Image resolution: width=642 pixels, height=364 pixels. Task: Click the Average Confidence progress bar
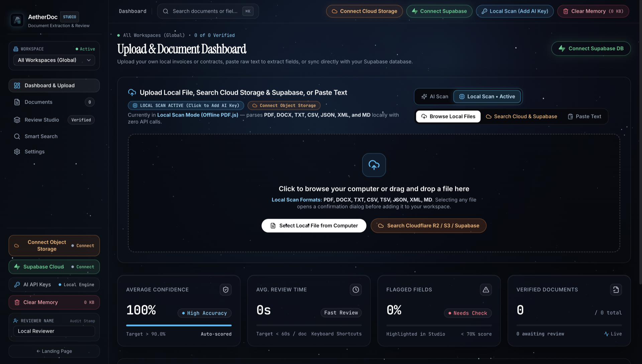click(179, 325)
